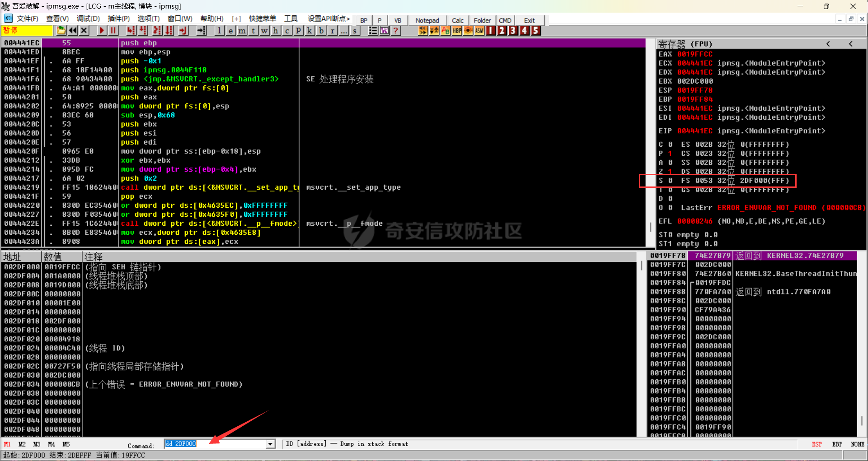868x461 pixels.
Task: Show references with the 'r' button
Action: coord(332,31)
